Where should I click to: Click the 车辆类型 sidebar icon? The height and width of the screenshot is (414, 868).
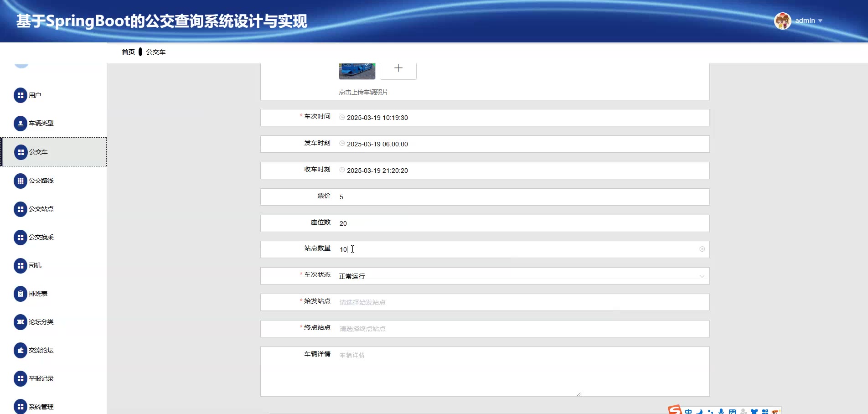(x=21, y=124)
